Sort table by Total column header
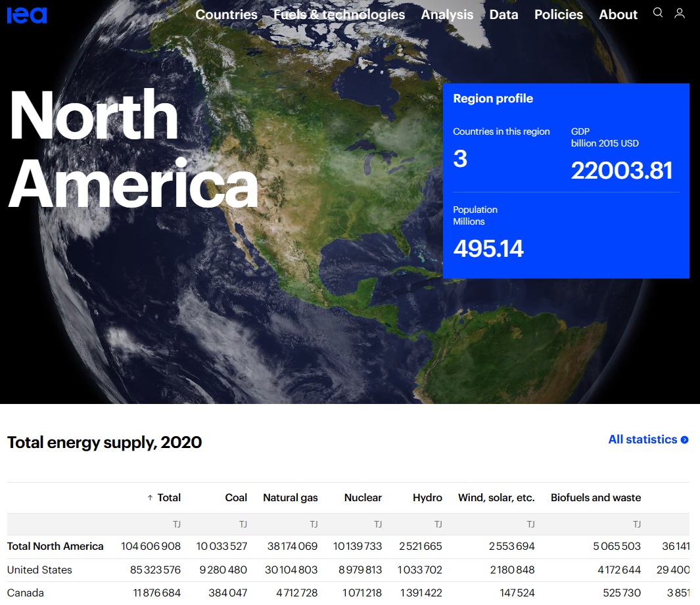The width and height of the screenshot is (700, 605). [x=169, y=497]
